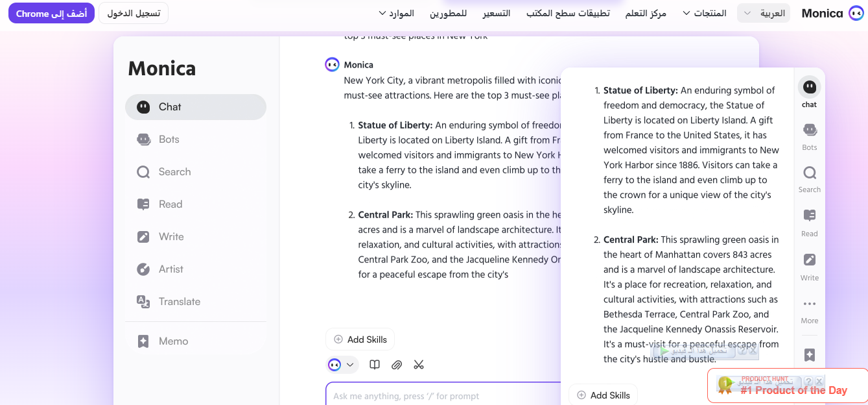The image size is (868, 405).
Task: Open the model selector dropdown above chat input
Action: pyautogui.click(x=342, y=365)
